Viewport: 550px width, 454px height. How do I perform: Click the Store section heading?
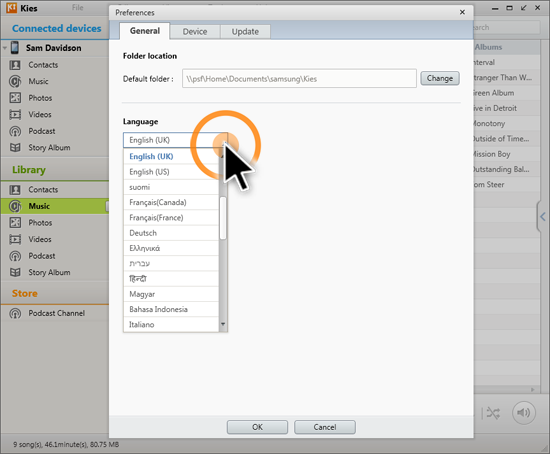[x=25, y=293]
